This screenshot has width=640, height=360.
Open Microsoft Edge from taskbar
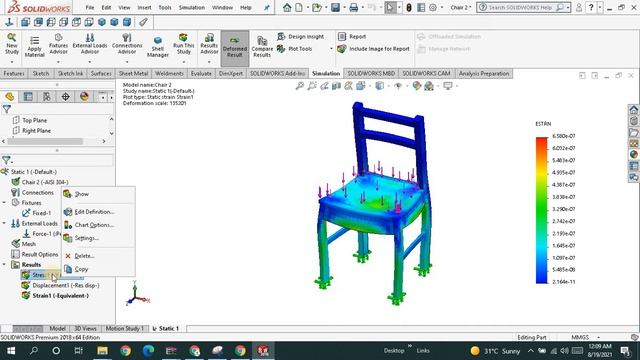[x=148, y=351]
